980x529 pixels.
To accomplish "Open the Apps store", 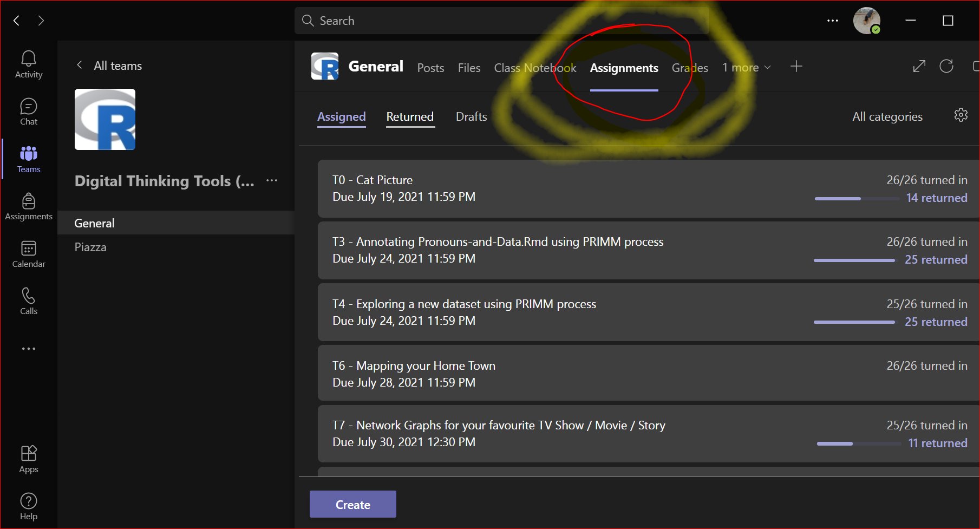I will [x=29, y=459].
